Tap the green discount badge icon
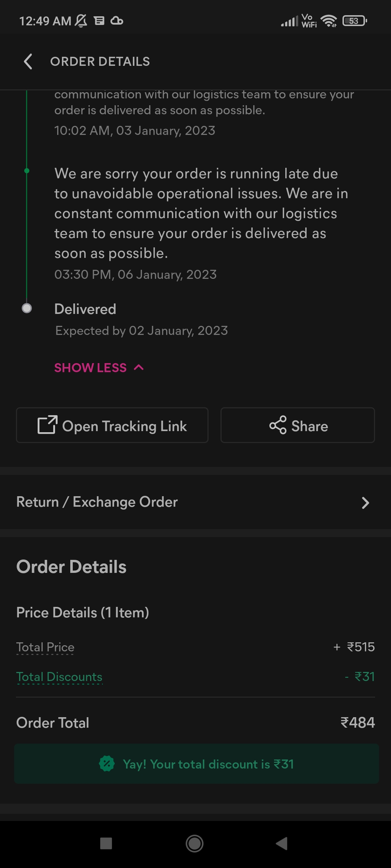The height and width of the screenshot is (868, 391). click(107, 764)
